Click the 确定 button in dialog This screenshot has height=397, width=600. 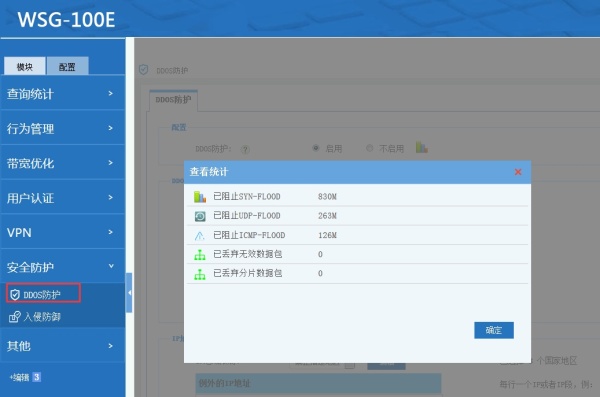(x=494, y=330)
